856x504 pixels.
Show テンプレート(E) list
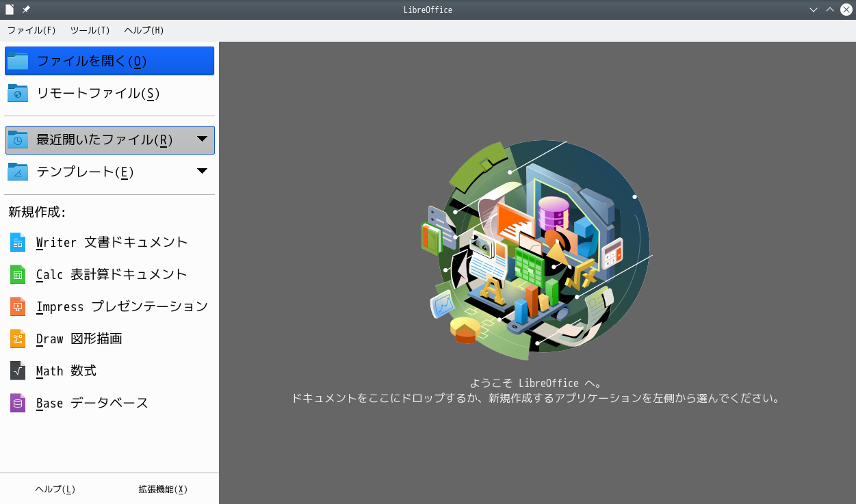point(109,172)
